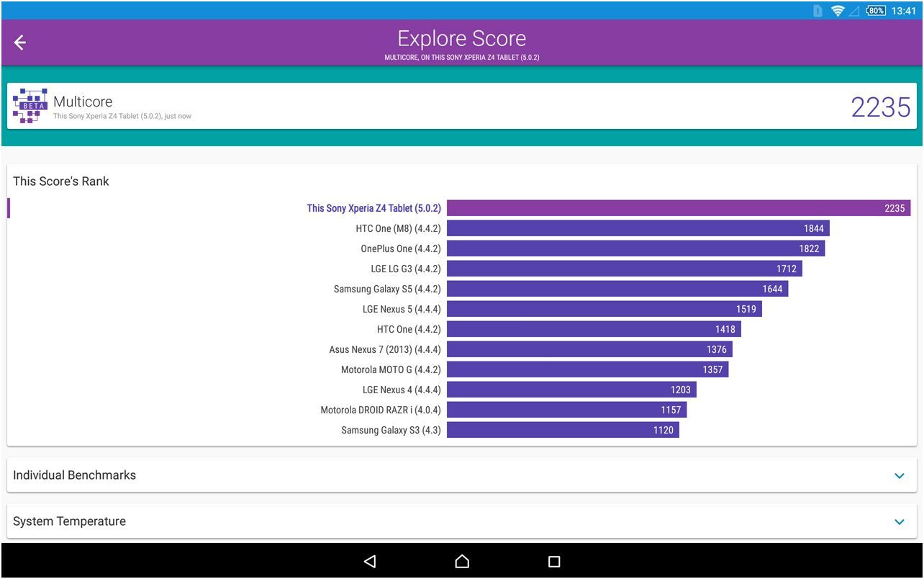Tap the Explore Score title
Viewport: 924px width, 579px height.
(x=461, y=38)
